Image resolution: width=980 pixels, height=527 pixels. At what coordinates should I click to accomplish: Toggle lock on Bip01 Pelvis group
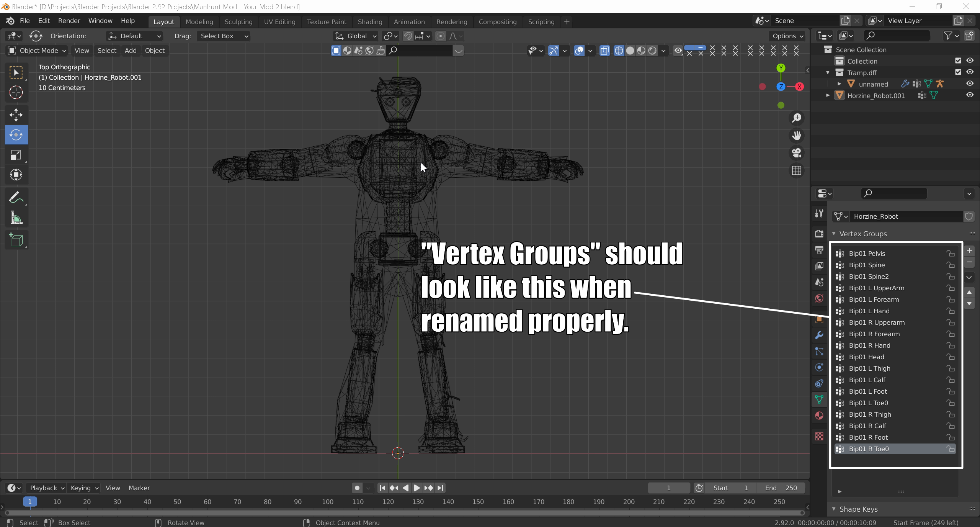951,254
